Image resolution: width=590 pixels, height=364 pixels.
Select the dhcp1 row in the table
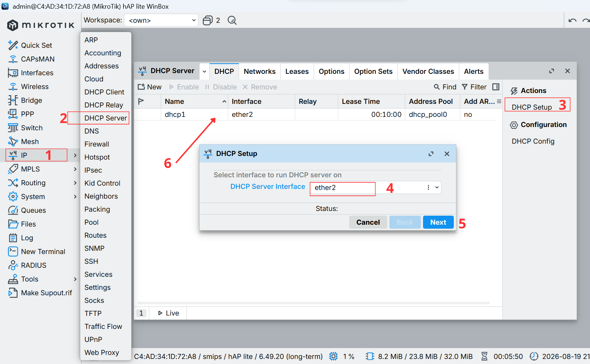(314, 114)
